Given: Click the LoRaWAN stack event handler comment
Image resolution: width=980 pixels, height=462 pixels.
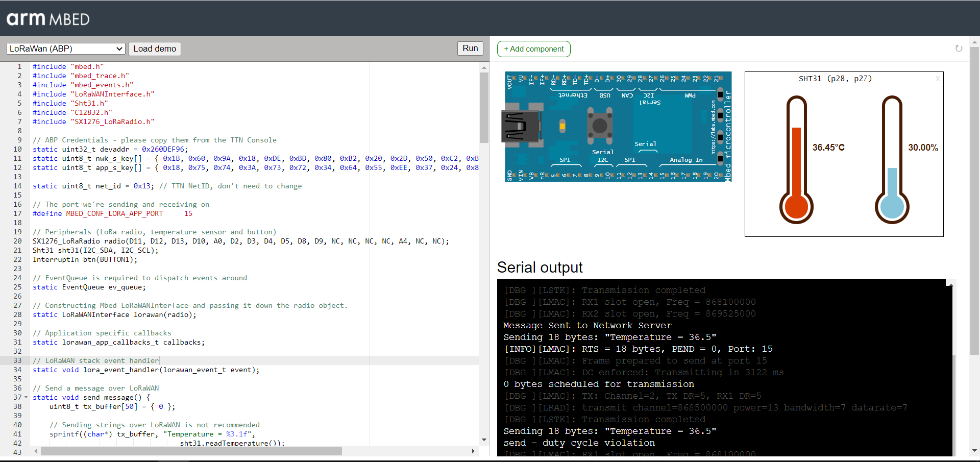Looking at the screenshot, I should [96, 360].
